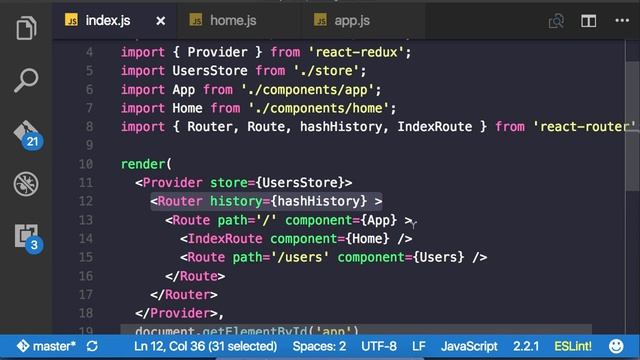The height and width of the screenshot is (360, 640).
Task: Click line number 13 in the gutter
Action: tap(86, 220)
